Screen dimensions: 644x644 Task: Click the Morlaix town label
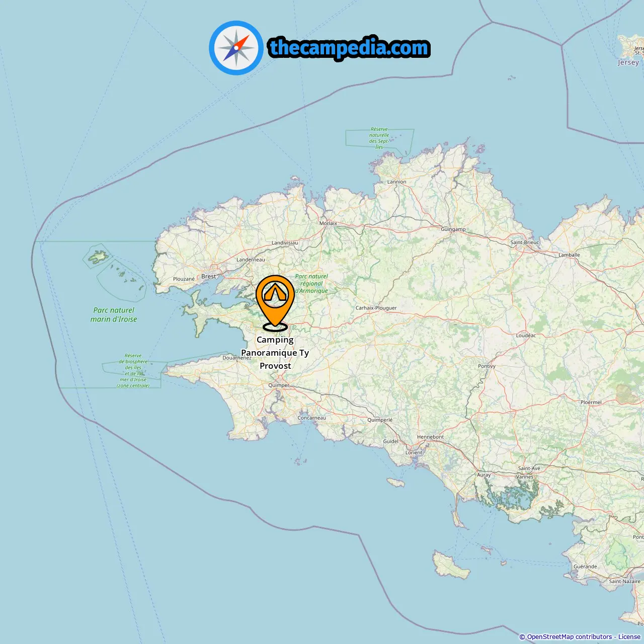328,223
